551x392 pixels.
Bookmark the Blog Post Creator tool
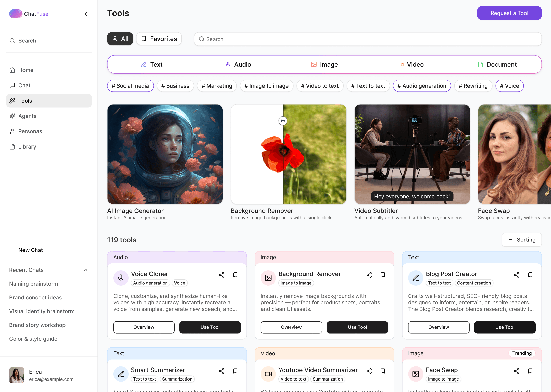[530, 275]
